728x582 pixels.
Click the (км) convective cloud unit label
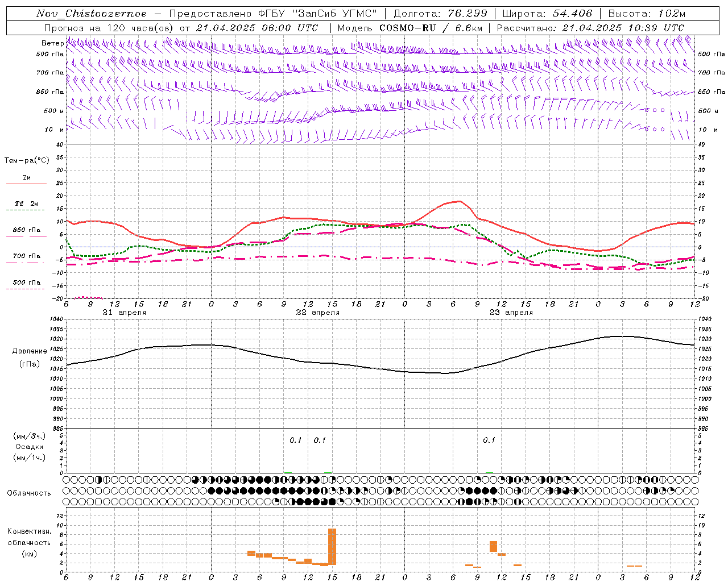[x=29, y=554]
